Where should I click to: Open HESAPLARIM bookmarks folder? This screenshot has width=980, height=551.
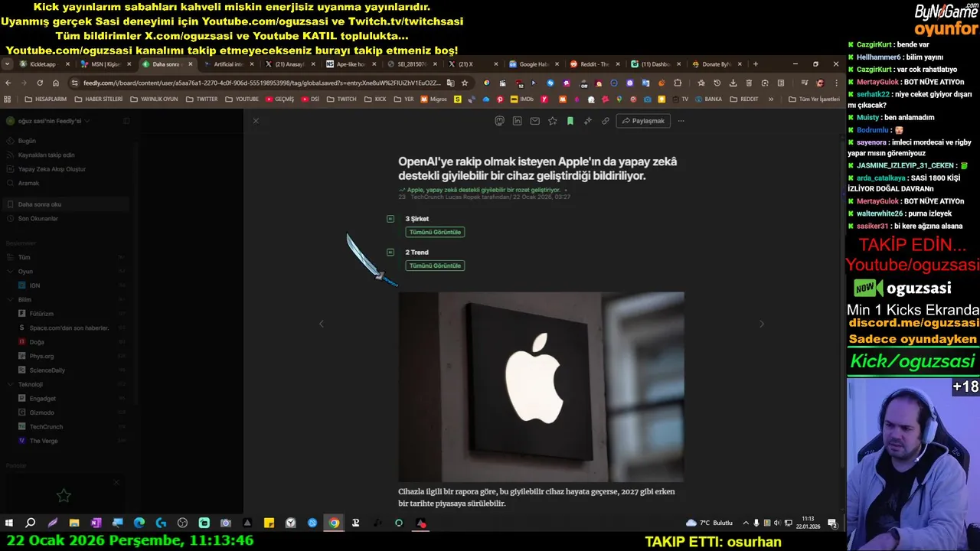click(x=45, y=99)
